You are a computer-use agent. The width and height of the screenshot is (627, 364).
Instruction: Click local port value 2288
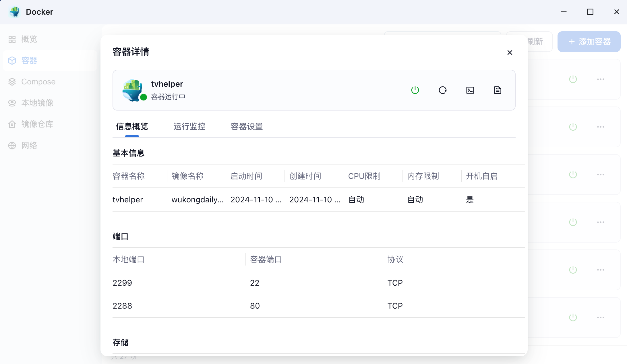(122, 306)
